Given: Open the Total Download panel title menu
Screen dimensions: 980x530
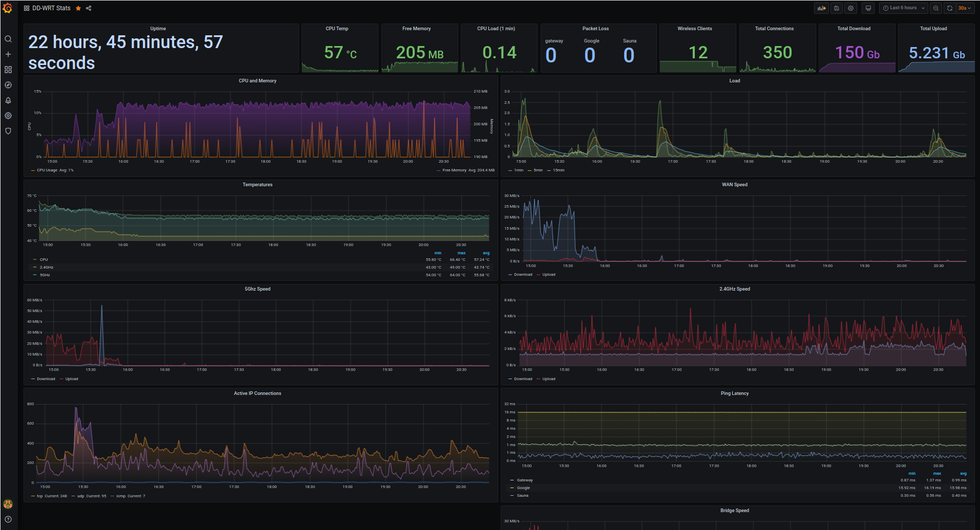Looking at the screenshot, I should [x=854, y=29].
